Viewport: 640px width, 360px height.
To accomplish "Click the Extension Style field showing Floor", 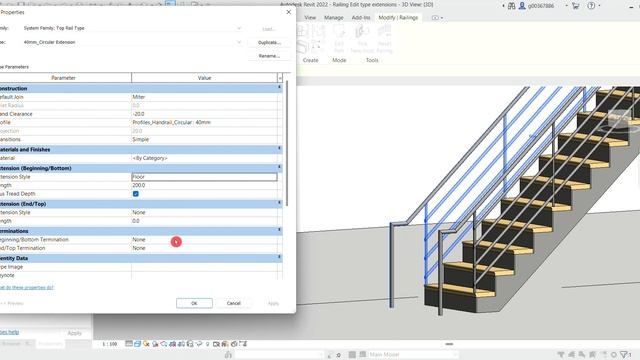I will pyautogui.click(x=204, y=177).
